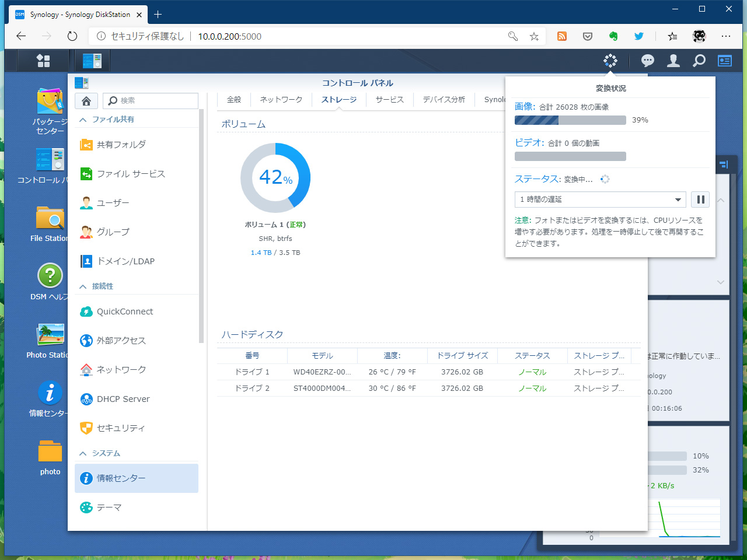747x560 pixels.
Task: Open 外部アクセス in the sidebar
Action: click(137, 341)
